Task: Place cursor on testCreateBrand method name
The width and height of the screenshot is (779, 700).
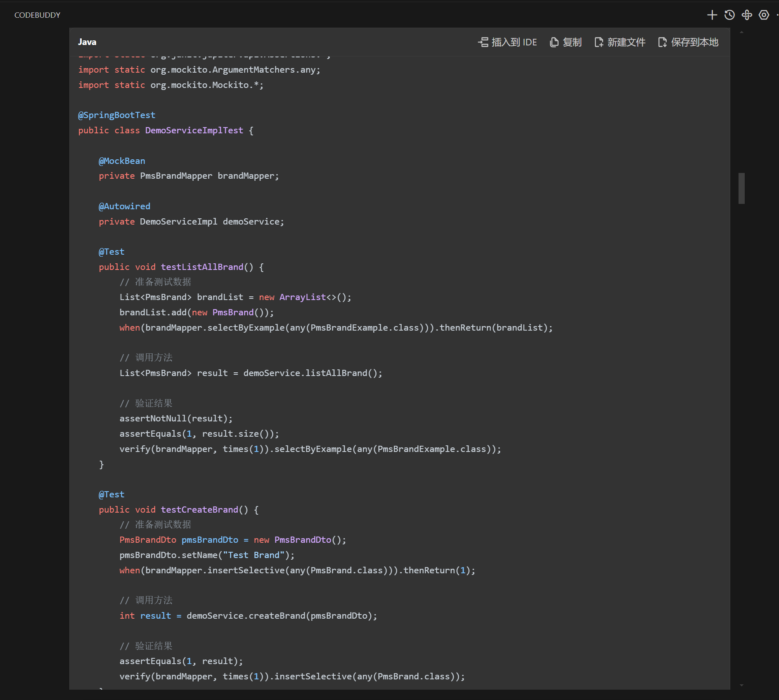Action: point(199,510)
